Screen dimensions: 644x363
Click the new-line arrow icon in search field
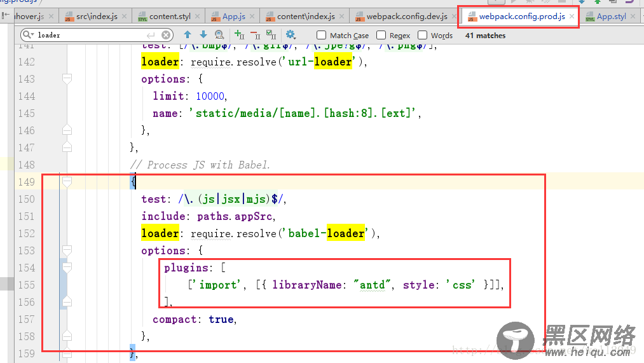tap(151, 36)
